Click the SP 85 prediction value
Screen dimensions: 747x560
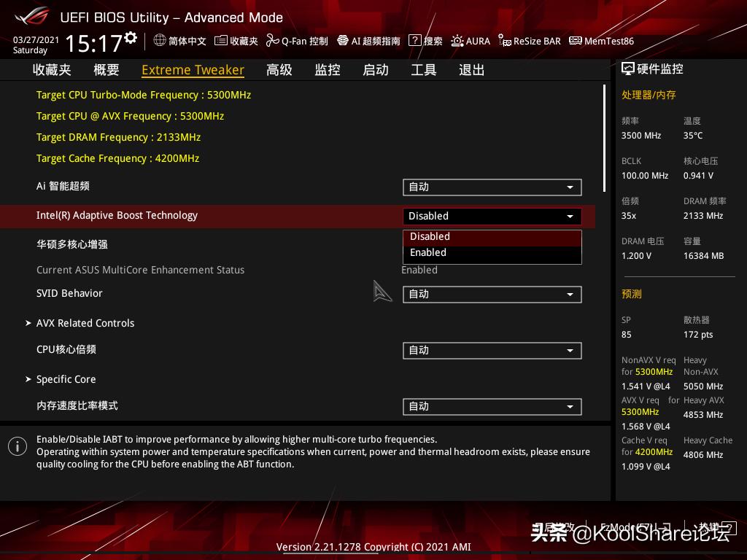pos(626,335)
